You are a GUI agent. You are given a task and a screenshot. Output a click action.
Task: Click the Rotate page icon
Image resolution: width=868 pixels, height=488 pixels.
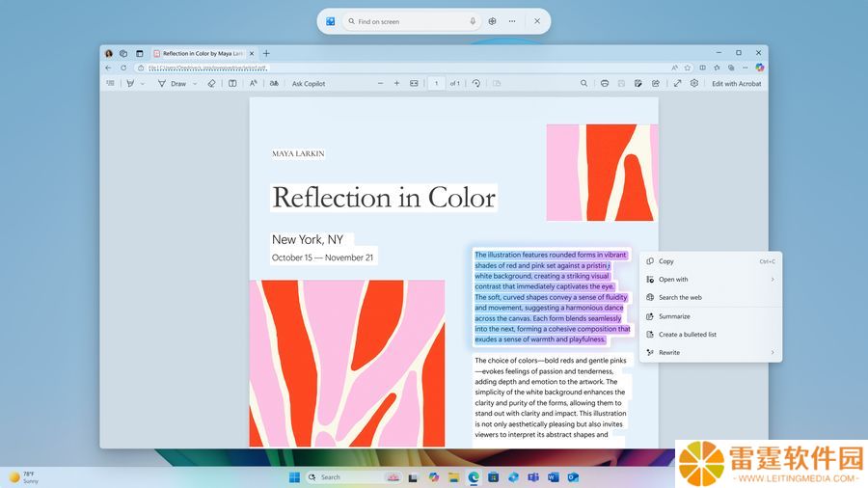click(x=476, y=84)
